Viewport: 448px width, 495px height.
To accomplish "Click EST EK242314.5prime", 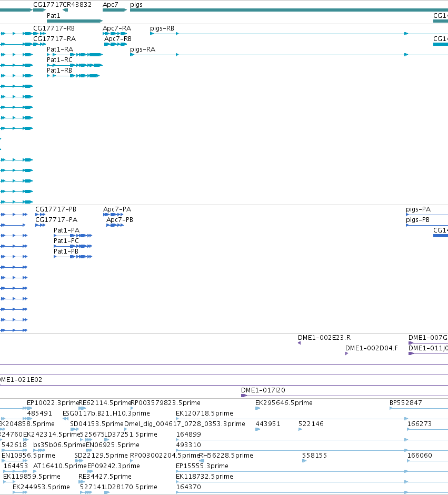I will click(52, 435).
